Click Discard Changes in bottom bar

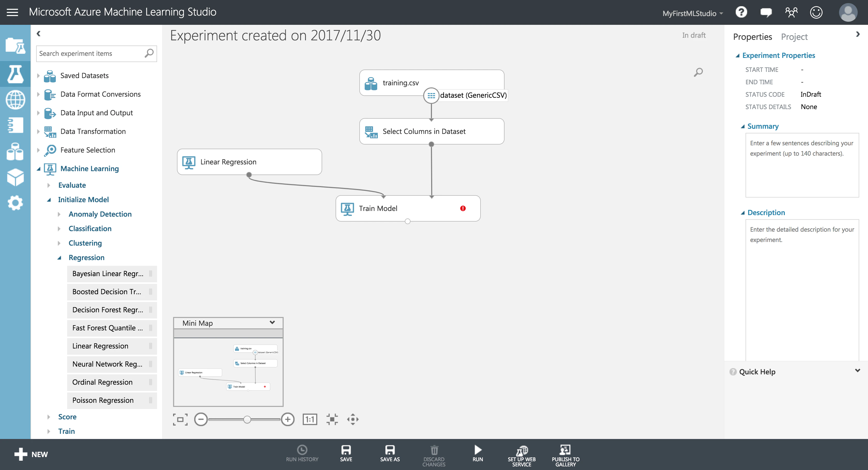434,456
